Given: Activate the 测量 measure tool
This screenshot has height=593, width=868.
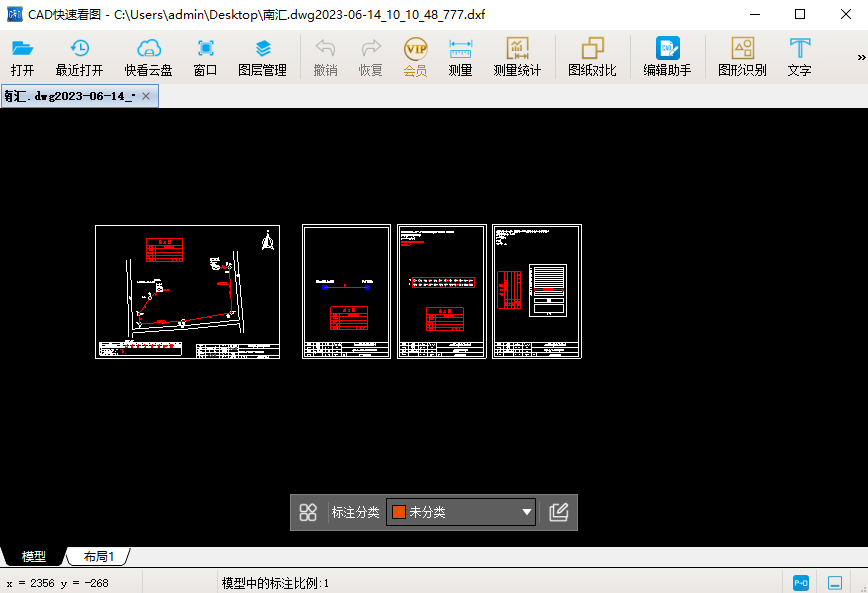Looking at the screenshot, I should pos(460,57).
